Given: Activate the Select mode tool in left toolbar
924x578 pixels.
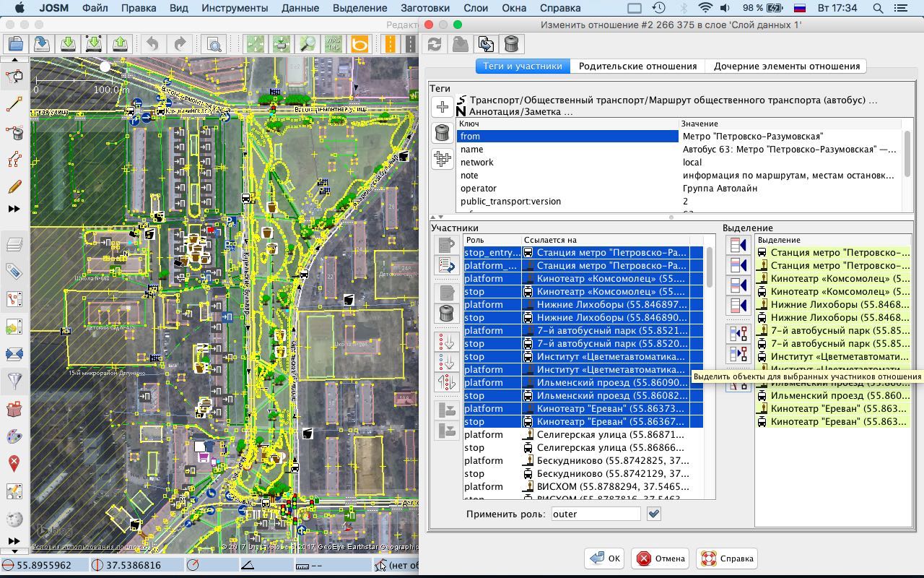Looking at the screenshot, I should [14, 77].
